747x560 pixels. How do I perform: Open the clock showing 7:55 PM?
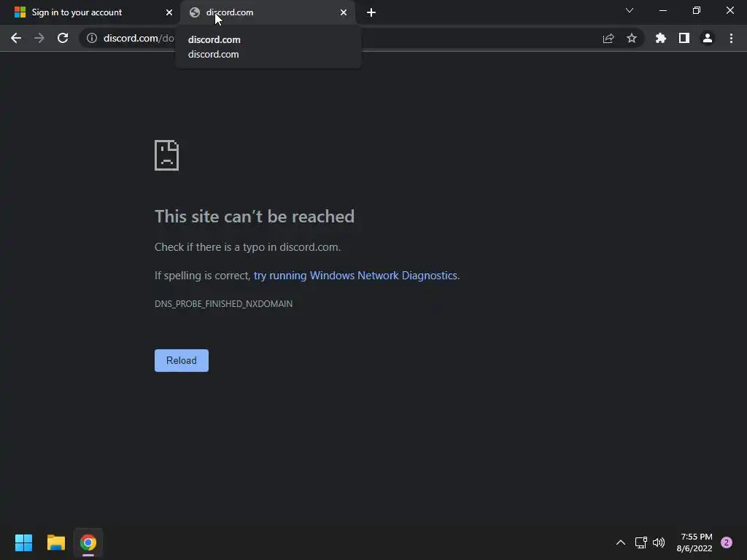(x=694, y=542)
